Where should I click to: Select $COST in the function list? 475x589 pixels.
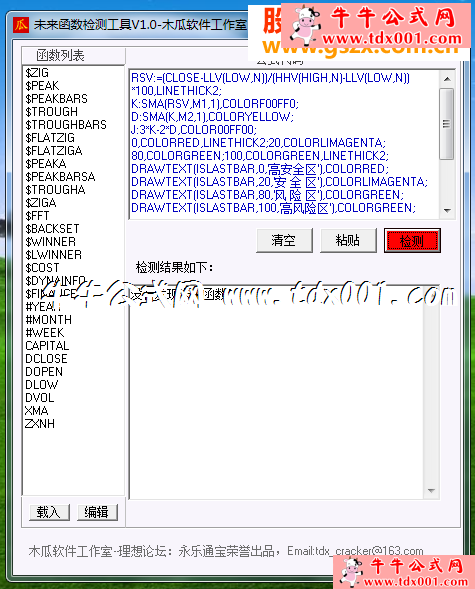coord(42,267)
